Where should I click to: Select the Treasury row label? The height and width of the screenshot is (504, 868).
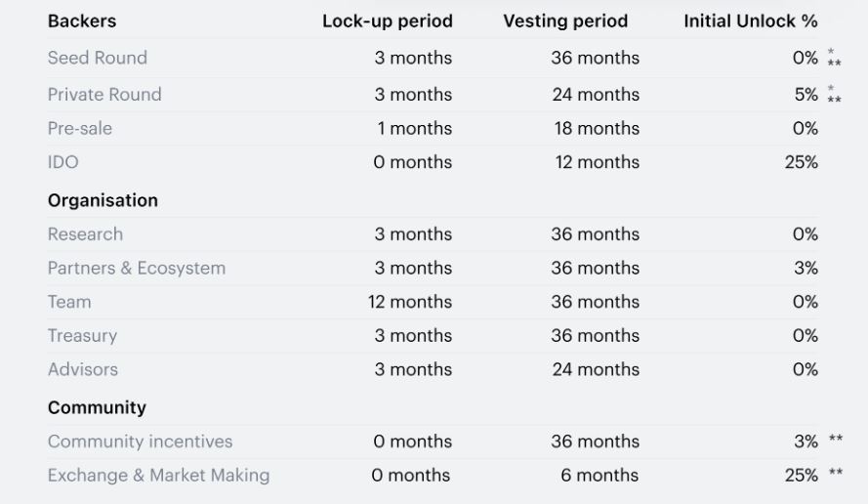(82, 336)
